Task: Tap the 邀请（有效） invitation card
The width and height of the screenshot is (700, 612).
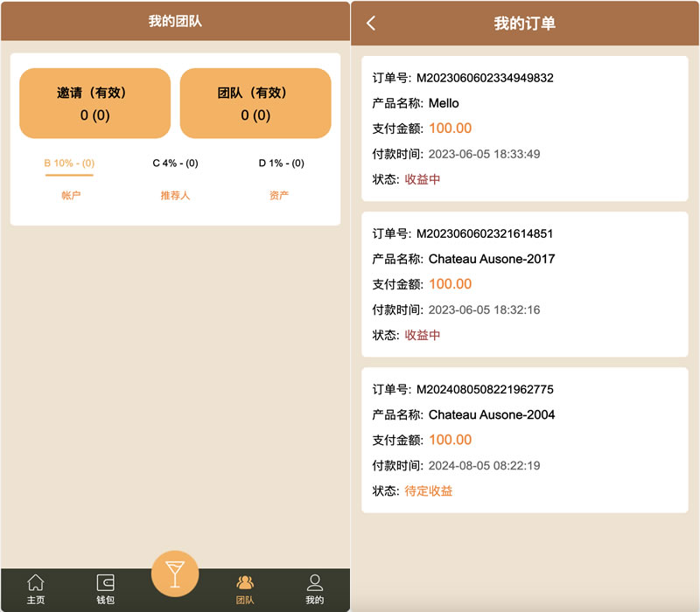Action: coord(94,103)
